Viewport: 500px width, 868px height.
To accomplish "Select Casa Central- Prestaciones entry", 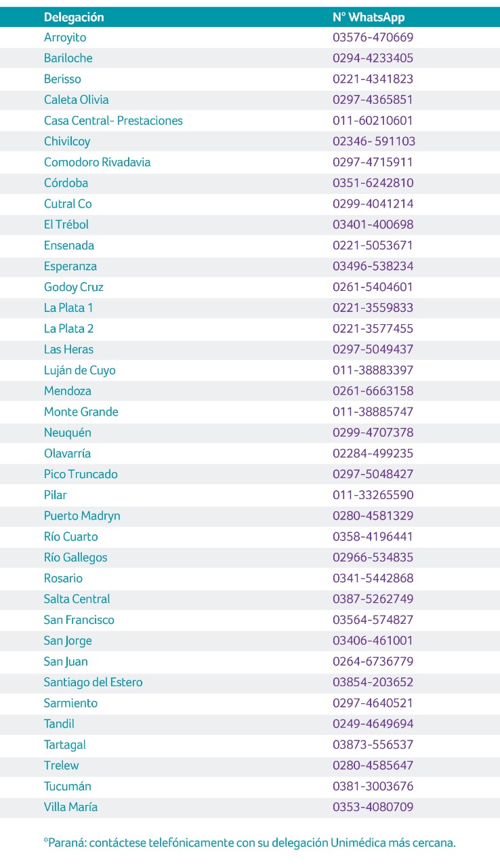I will 113,121.
